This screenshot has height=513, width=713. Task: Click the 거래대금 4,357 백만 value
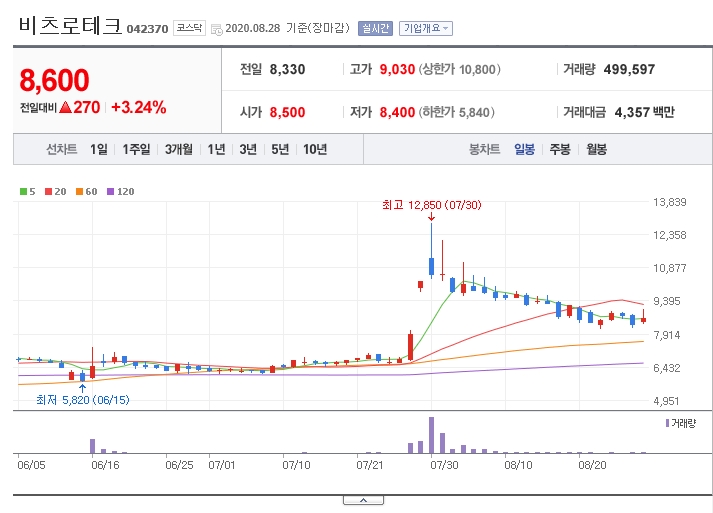tap(644, 112)
